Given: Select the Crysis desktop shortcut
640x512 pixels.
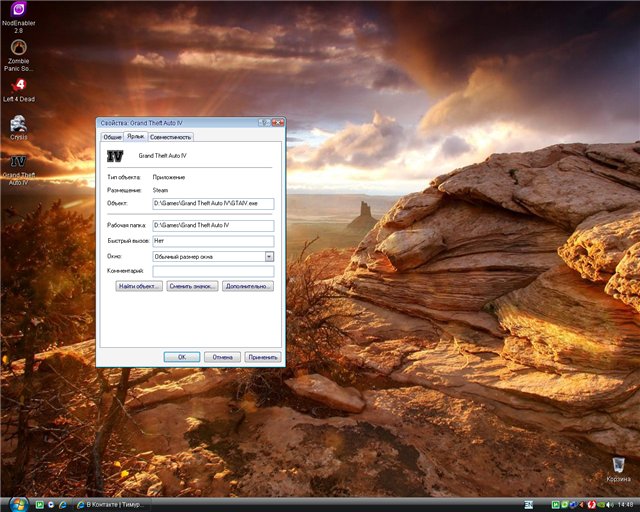Looking at the screenshot, I should point(18,127).
